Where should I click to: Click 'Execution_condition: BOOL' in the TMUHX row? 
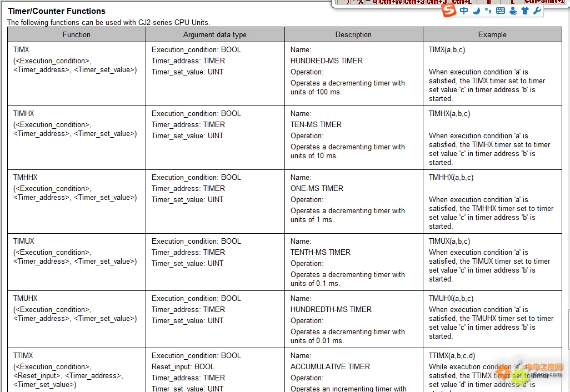[196, 298]
